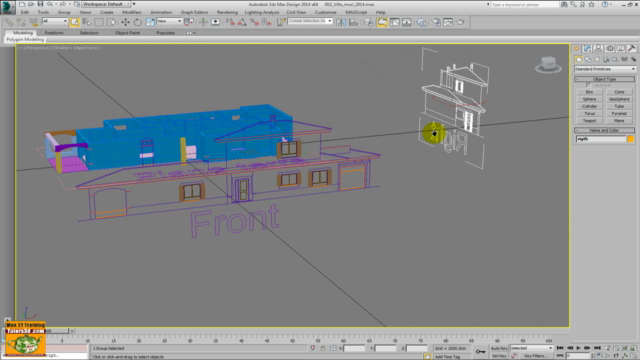Toggle Auto Key animation mode
Viewport: 640px width, 360px height.
[x=499, y=348]
